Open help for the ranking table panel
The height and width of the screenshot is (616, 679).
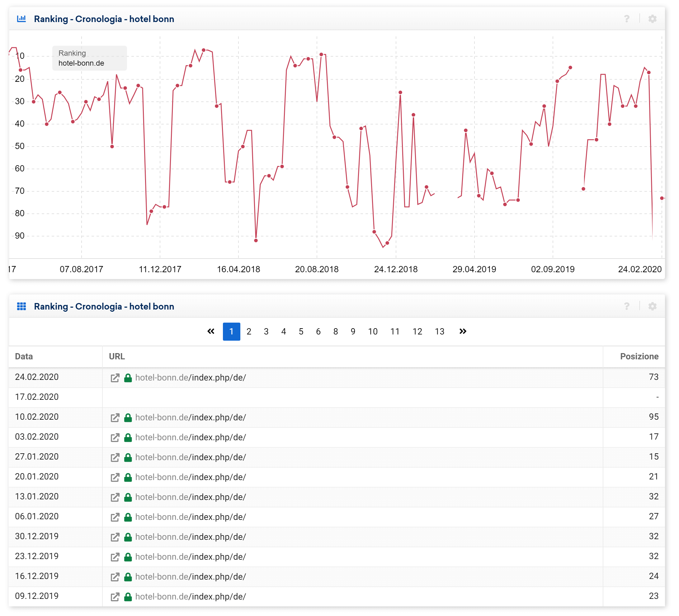[x=626, y=306]
